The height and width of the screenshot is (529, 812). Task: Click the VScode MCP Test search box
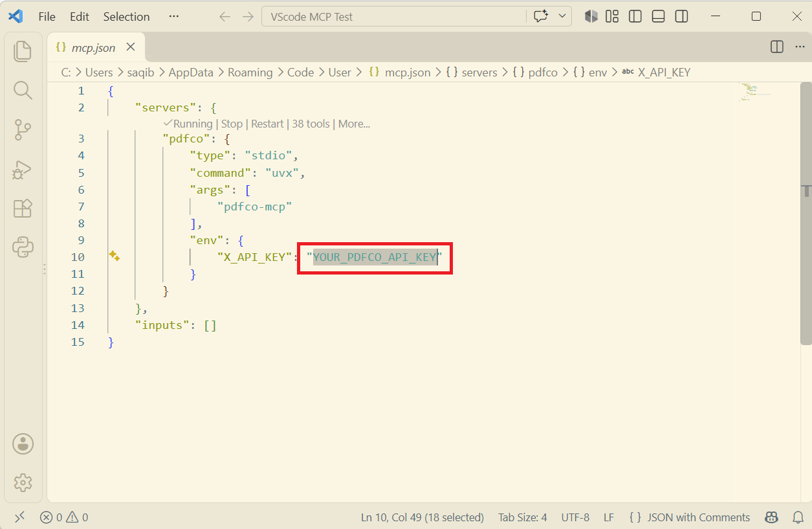[393, 17]
